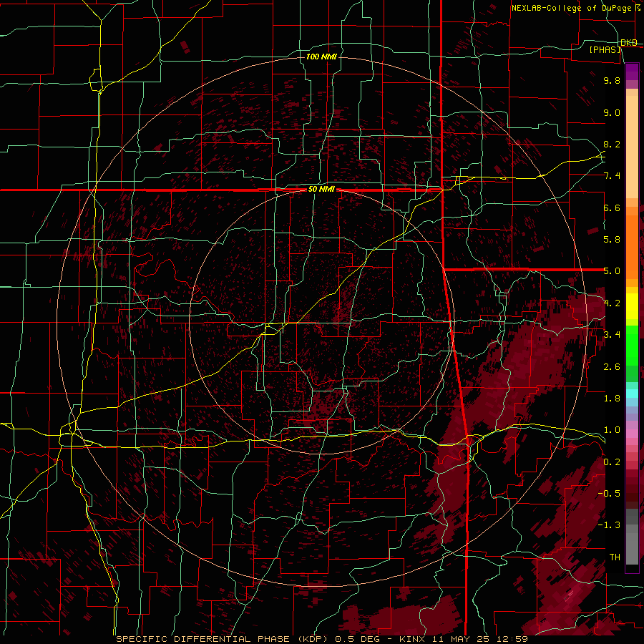
Task: Click the 9.0 legend value
Action: [x=612, y=112]
